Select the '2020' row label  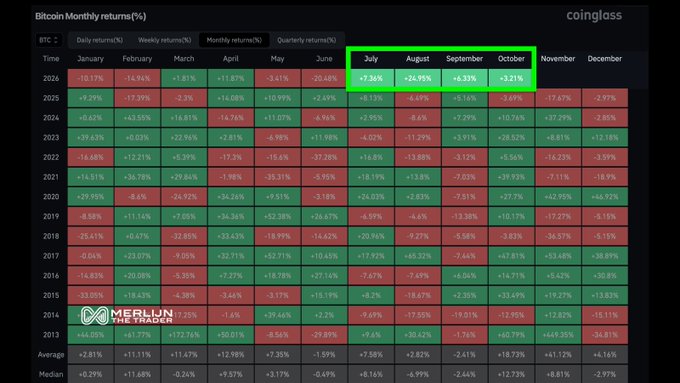click(x=51, y=197)
